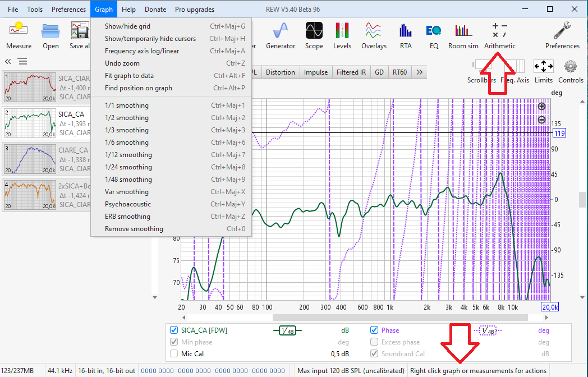This screenshot has width=588, height=377.
Task: Open the Overlays window
Action: pyautogui.click(x=374, y=34)
